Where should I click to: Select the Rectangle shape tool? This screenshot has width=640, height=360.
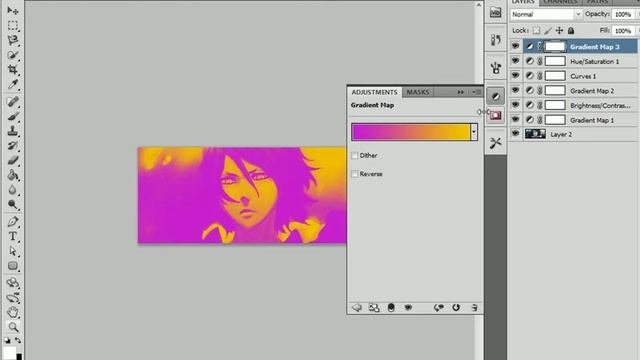click(13, 266)
